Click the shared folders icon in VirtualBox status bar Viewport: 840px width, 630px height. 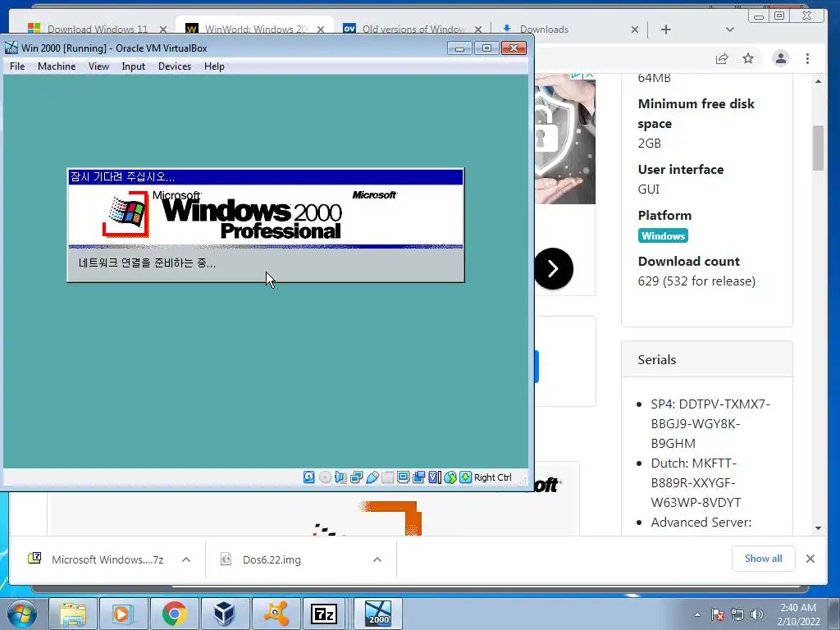pos(387,477)
